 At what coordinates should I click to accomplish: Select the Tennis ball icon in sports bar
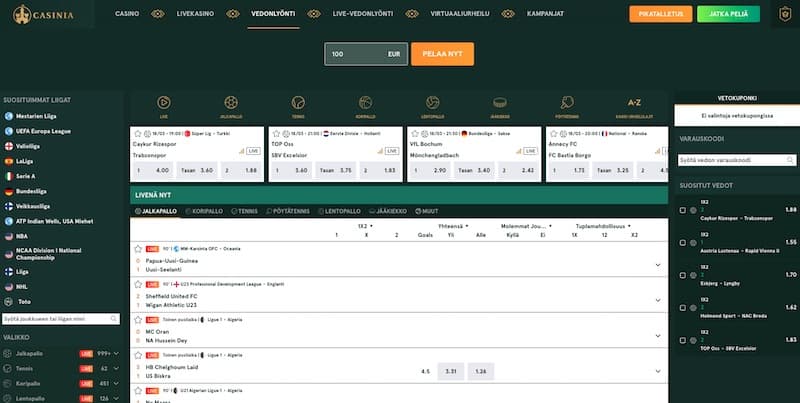click(x=298, y=103)
